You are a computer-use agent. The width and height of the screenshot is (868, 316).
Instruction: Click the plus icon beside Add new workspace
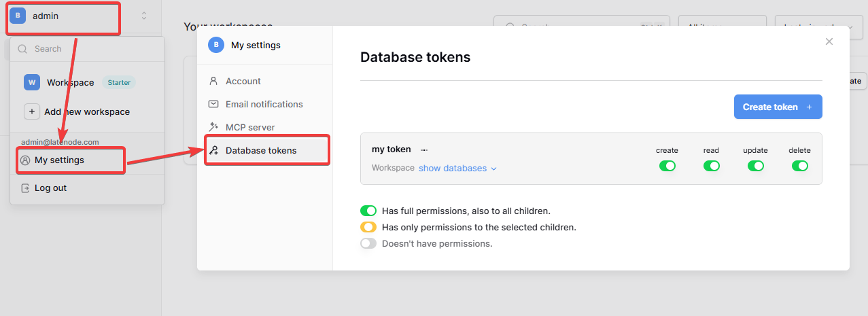[x=32, y=111]
